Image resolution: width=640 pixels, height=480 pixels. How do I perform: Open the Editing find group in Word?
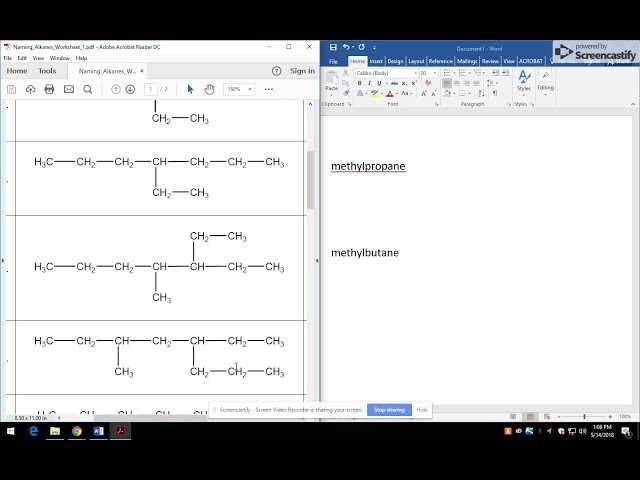(x=545, y=82)
